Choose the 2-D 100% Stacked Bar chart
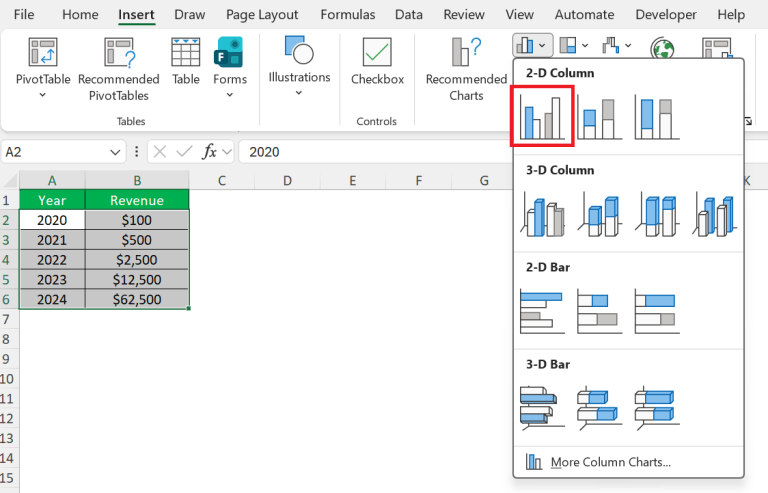 pyautogui.click(x=657, y=311)
